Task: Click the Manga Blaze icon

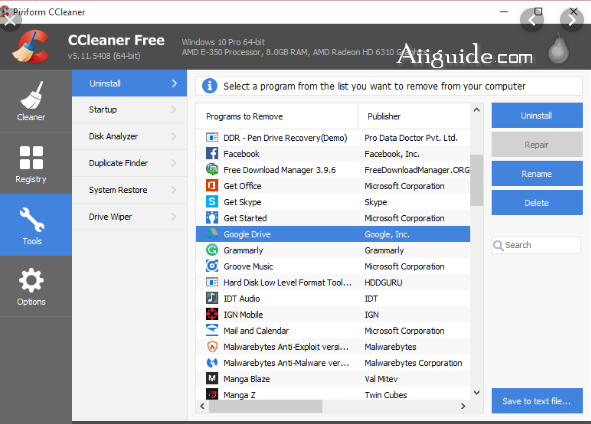Action: click(212, 378)
